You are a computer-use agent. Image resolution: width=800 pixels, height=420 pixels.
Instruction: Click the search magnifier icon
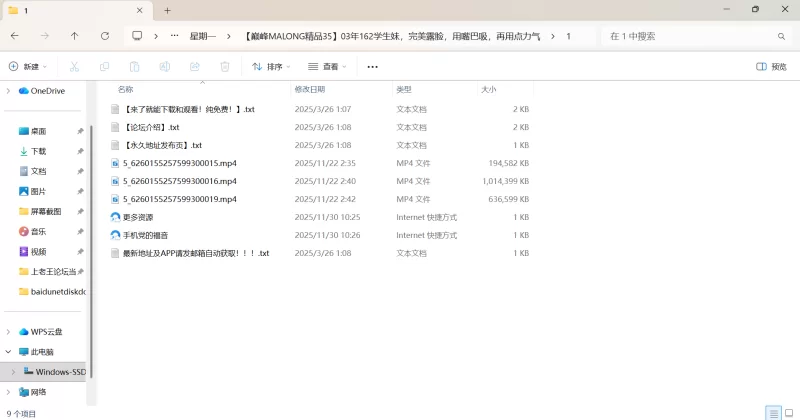click(x=781, y=36)
